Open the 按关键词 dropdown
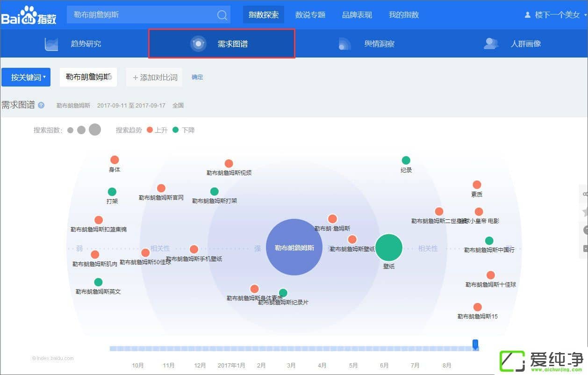Image resolution: width=588 pixels, height=375 pixels. click(26, 77)
